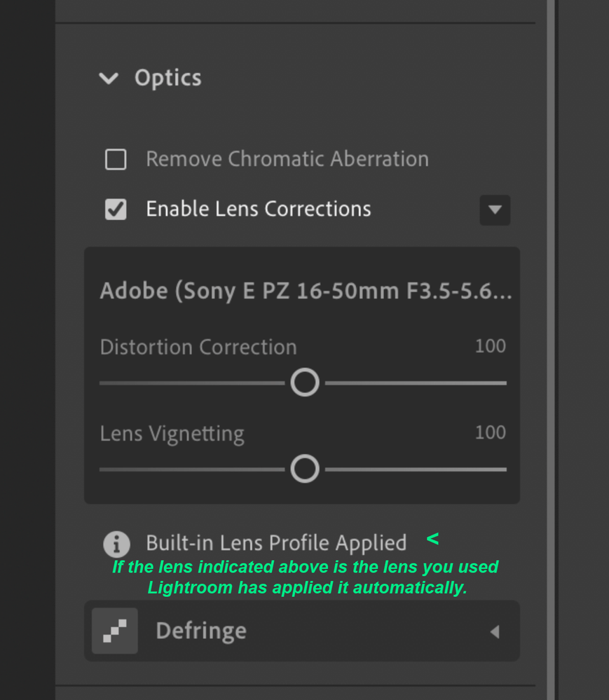
Task: Tick the Remove Chromatic Aberration checkbox
Action: (116, 159)
